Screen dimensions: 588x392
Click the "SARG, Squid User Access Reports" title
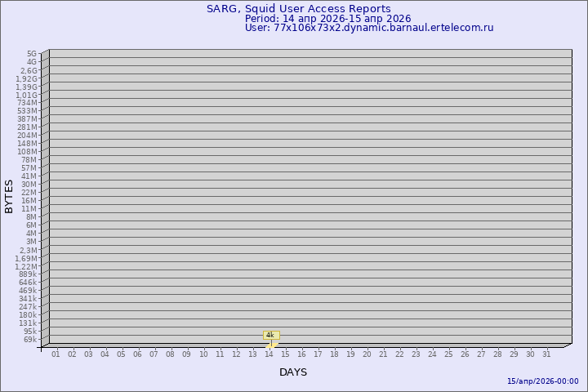[x=298, y=9]
